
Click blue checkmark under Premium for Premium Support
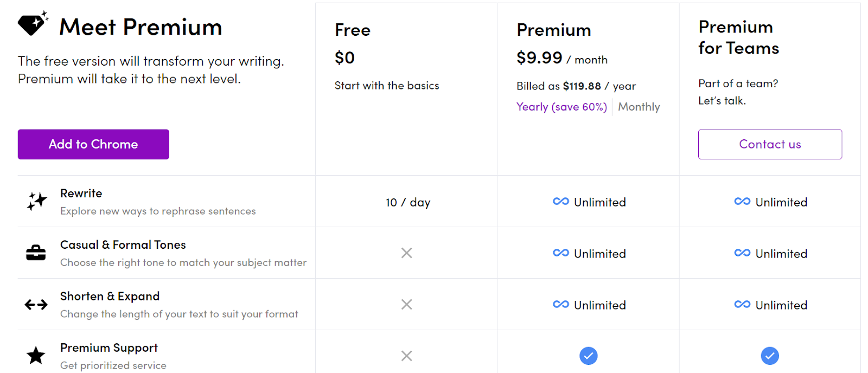click(589, 356)
